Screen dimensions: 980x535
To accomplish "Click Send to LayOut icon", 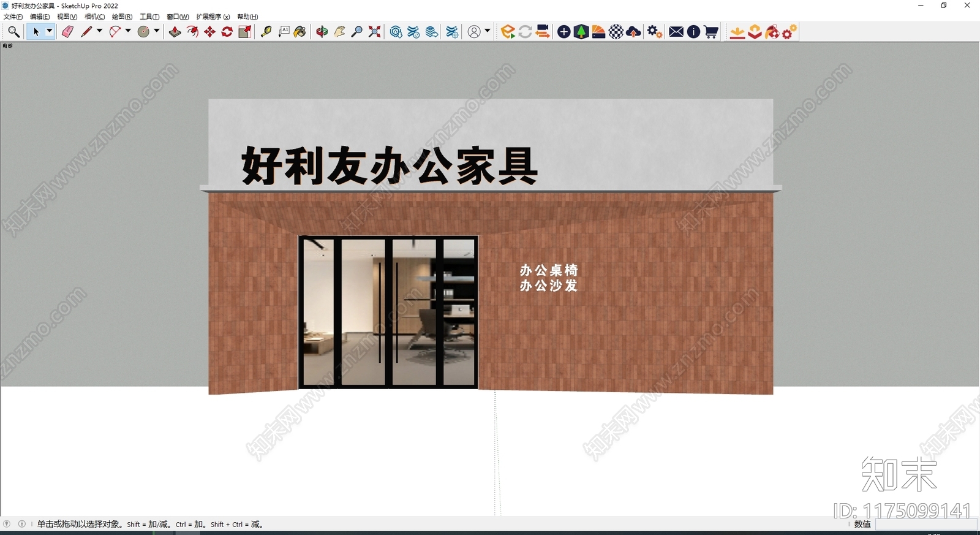I will tap(432, 32).
